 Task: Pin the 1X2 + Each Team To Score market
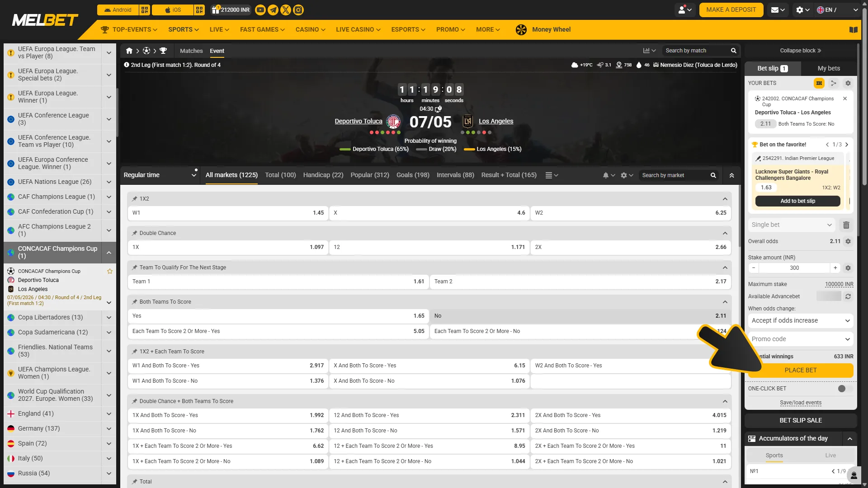135,352
